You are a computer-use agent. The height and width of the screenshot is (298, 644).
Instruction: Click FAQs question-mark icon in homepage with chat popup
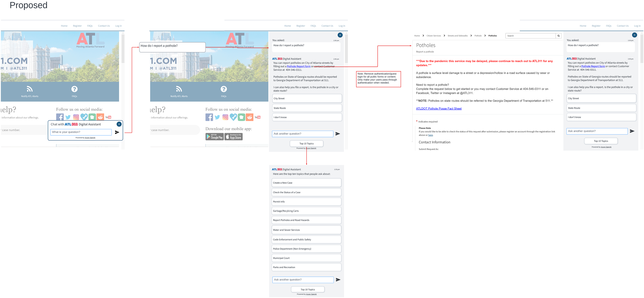(x=74, y=89)
